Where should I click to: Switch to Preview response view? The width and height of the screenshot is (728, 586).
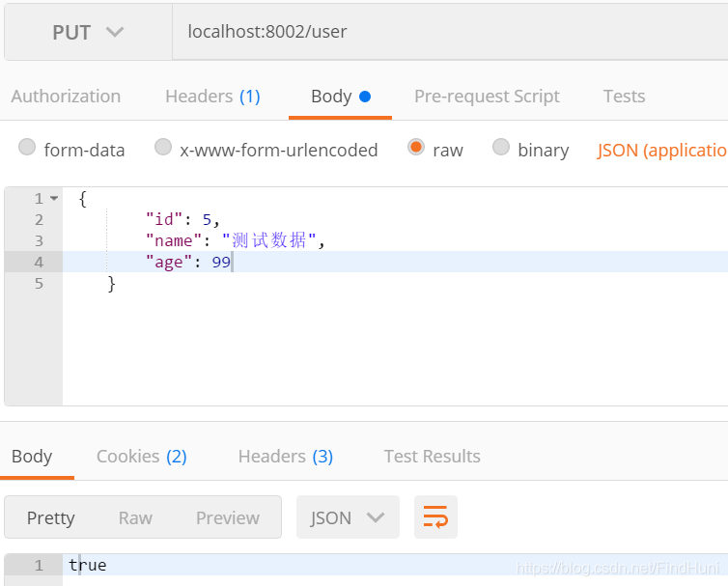pyautogui.click(x=228, y=517)
